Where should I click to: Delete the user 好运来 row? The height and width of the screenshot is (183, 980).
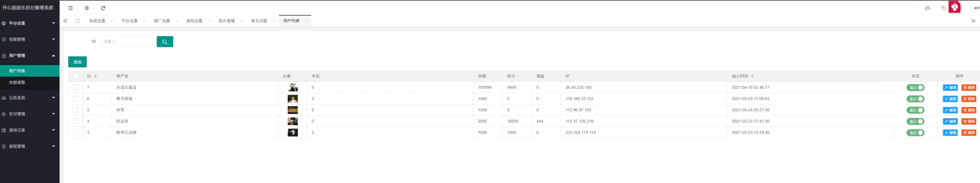click(x=969, y=121)
